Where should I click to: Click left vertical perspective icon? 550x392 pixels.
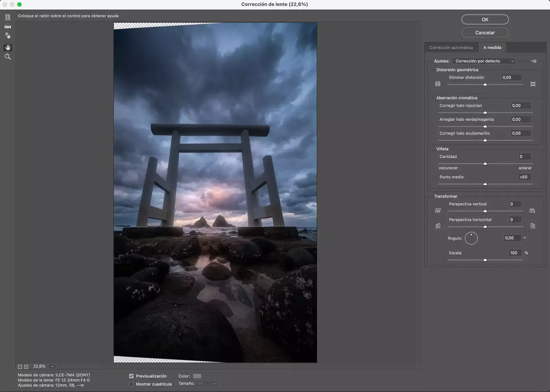tap(438, 210)
